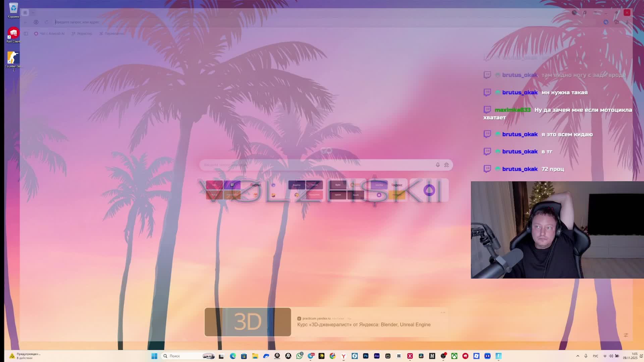644x362 pixels.
Task: Open the 3D-дженералист course ad link
Action: [364, 324]
